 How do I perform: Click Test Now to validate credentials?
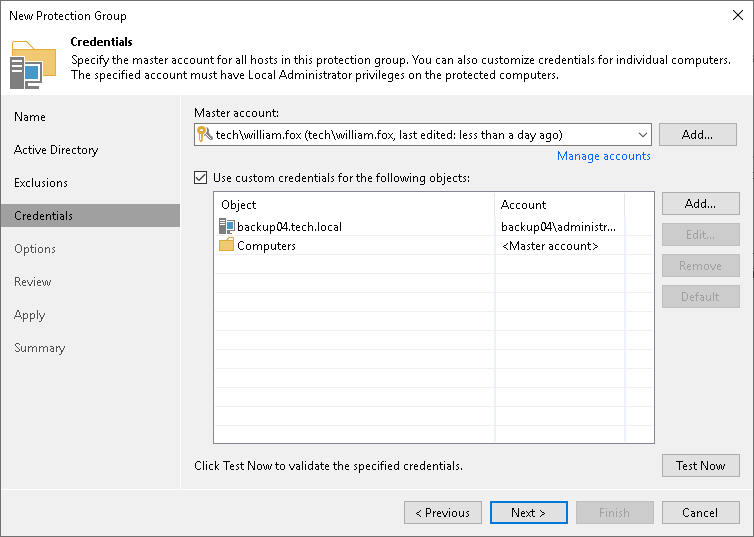click(700, 465)
